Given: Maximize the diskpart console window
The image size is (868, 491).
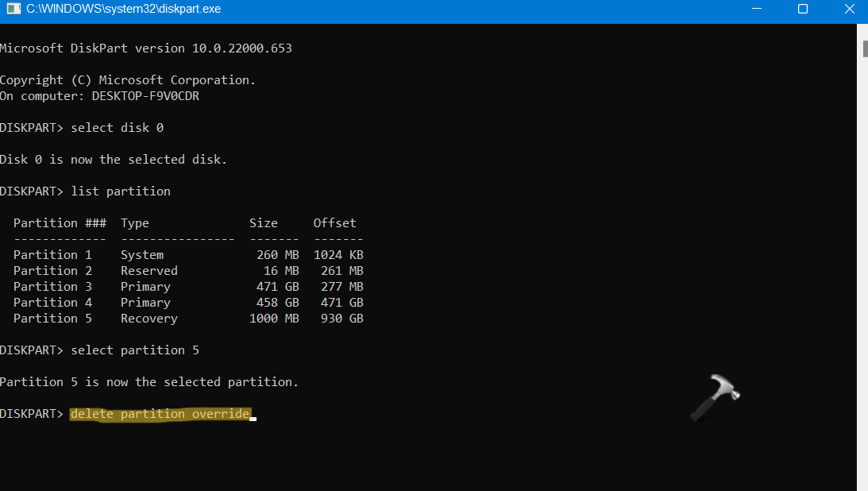Looking at the screenshot, I should 802,10.
